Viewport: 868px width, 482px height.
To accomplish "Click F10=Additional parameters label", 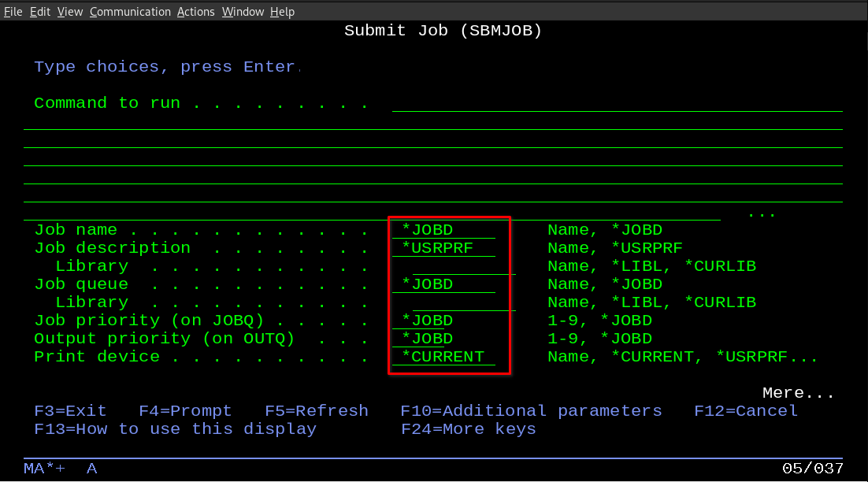I will [x=532, y=410].
